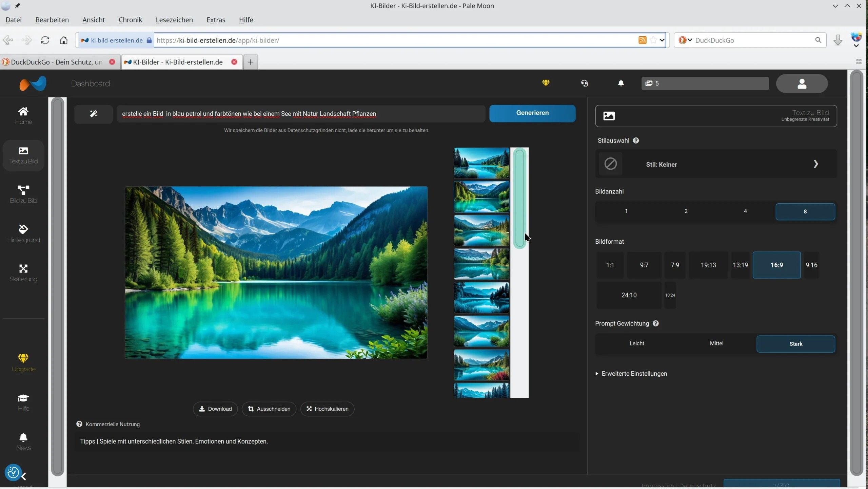The width and height of the screenshot is (868, 489).
Task: Click the Generieren button
Action: (x=532, y=113)
